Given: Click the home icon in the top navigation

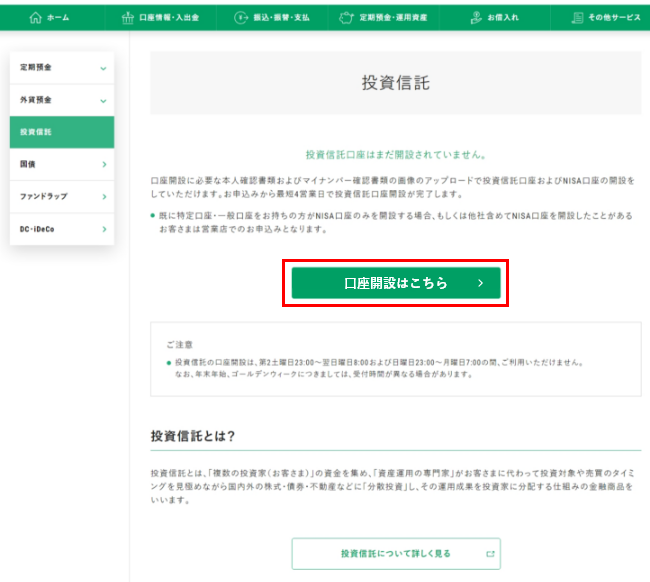Looking at the screenshot, I should 36,17.
